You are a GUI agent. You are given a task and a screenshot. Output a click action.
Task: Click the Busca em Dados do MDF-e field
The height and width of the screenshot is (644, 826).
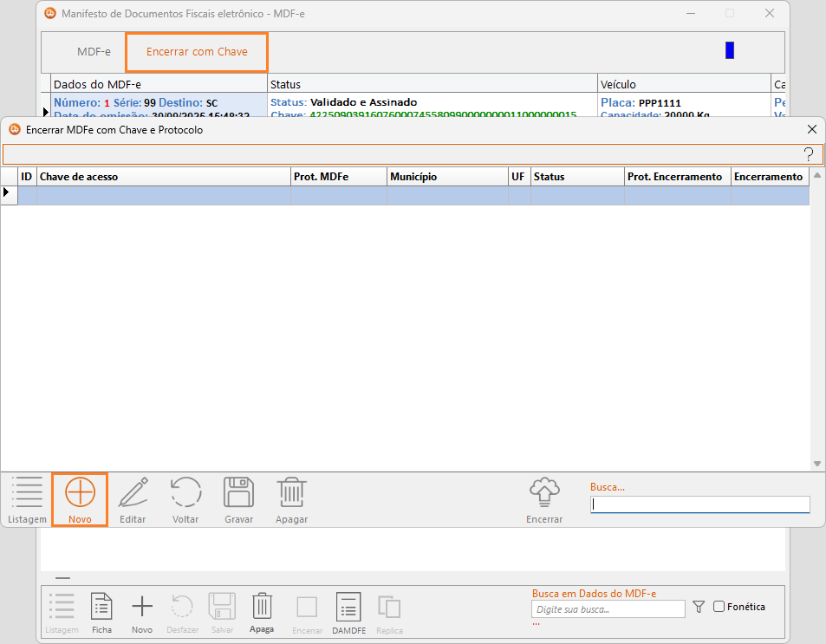point(608,609)
